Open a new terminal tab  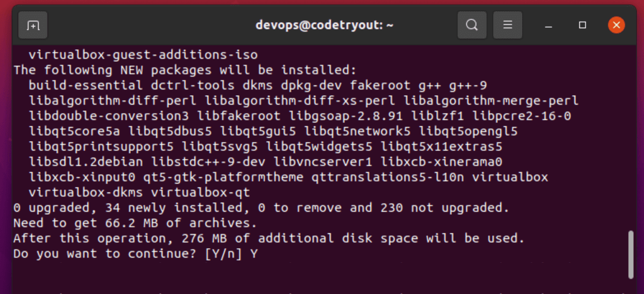pos(33,25)
